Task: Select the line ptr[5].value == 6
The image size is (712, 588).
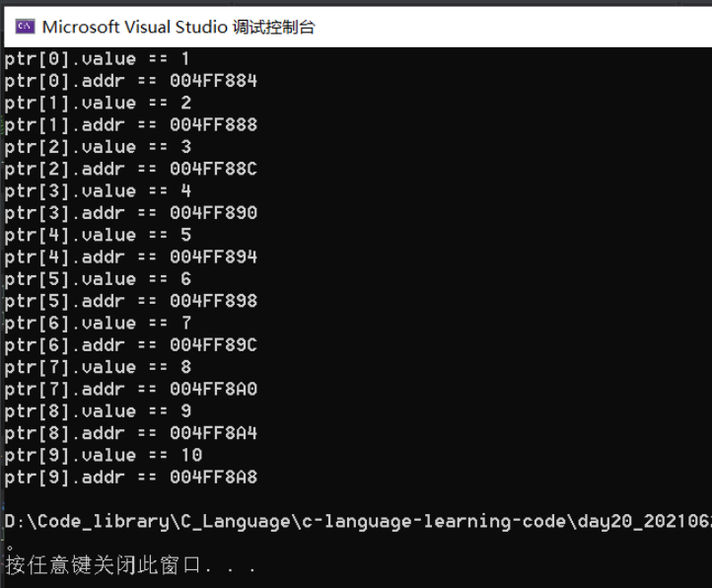Action: [x=98, y=279]
